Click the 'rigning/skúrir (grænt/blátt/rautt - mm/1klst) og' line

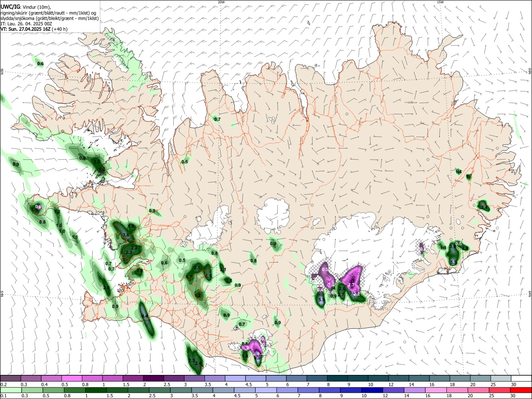pos(49,13)
